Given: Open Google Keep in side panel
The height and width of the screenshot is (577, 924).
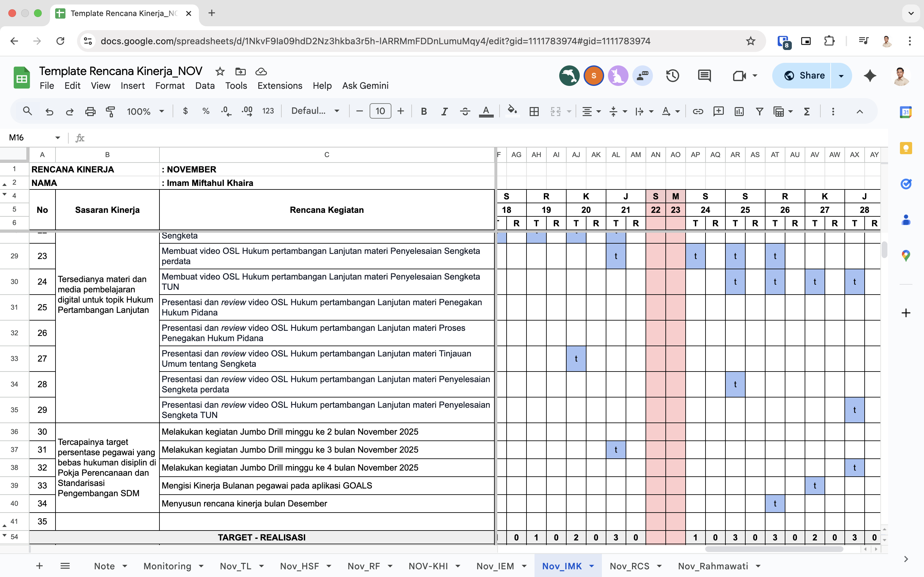Looking at the screenshot, I should coord(906,148).
